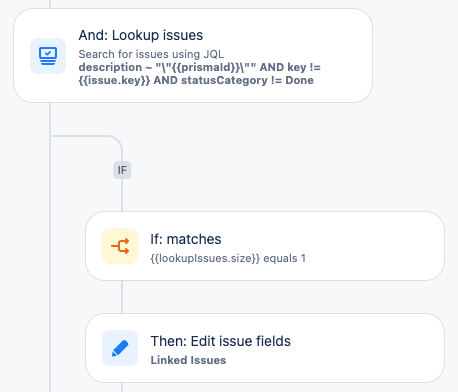Select the Lookup issues card's empty right area
This screenshot has width=458, height=392.
[345, 55]
